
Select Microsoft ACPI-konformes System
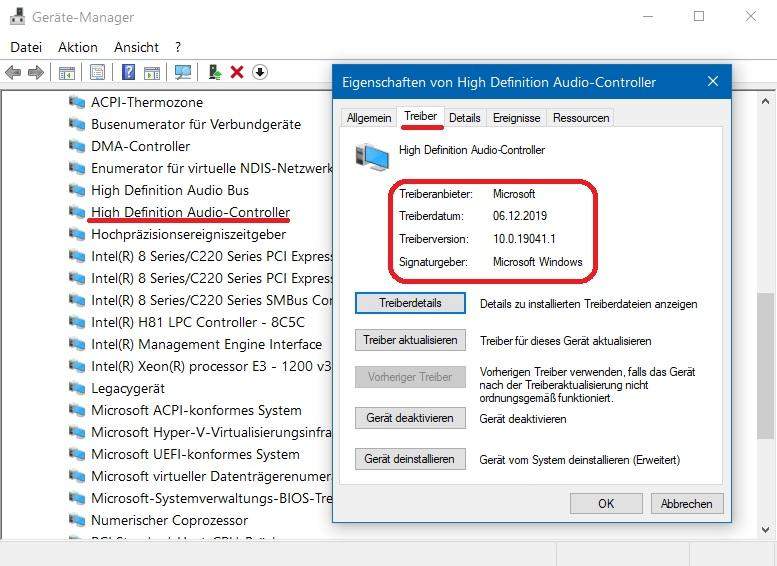coord(196,410)
